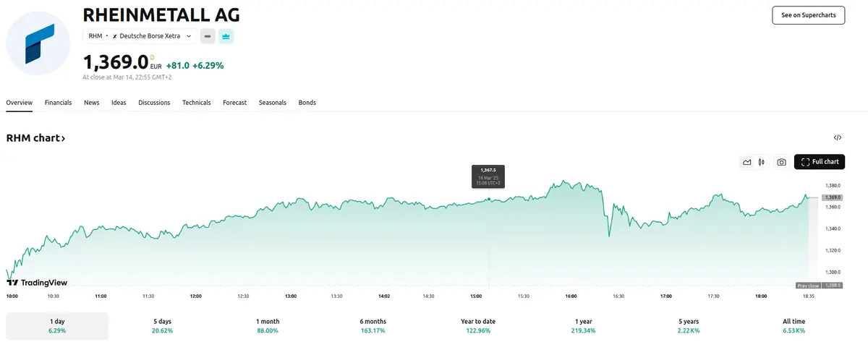Click the 10:00 time axis label
Image resolution: width=868 pixels, height=342 pixels.
(x=12, y=296)
